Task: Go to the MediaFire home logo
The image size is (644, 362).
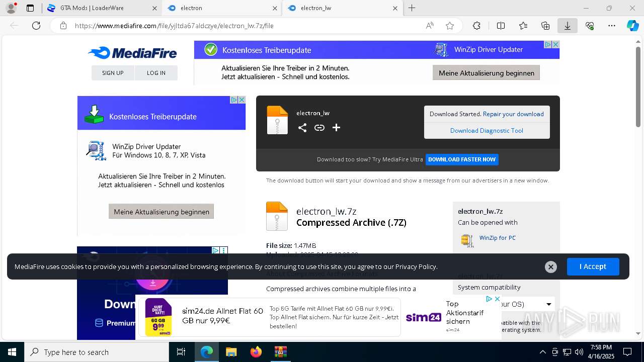Action: point(132,53)
